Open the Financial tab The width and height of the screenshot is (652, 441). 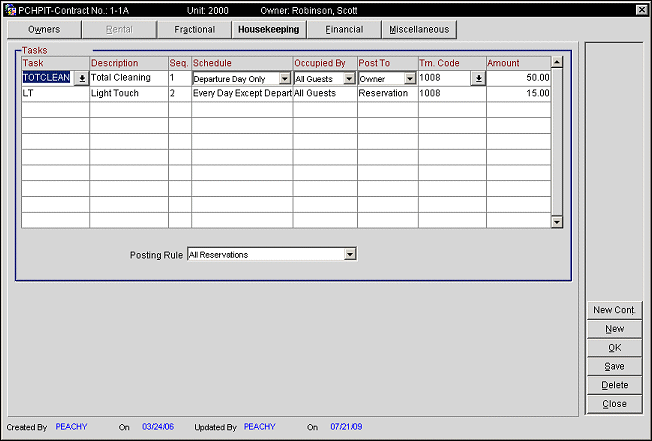(x=344, y=30)
